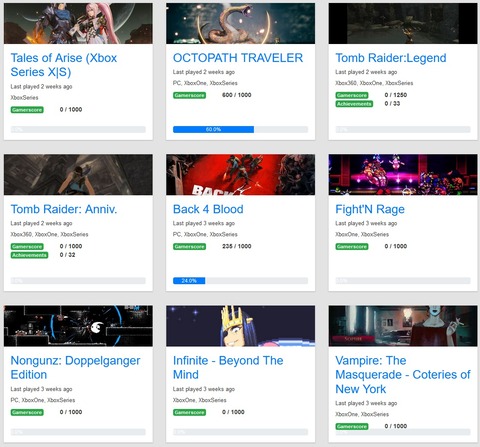The height and width of the screenshot is (447, 480).
Task: Click 'PC, XboxOne, XboxSeries' under OCTOPATH TRAVELER
Action: (x=205, y=83)
